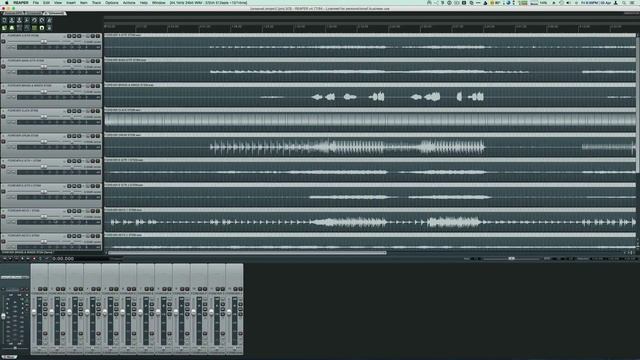Click the arrange view vertical scrollbar
The image size is (640, 360).
click(638, 104)
